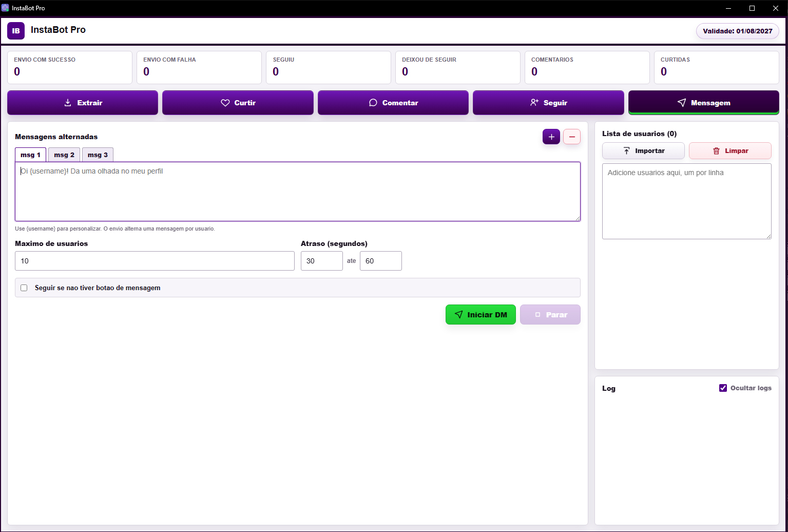Enable Seguir se nao tiver botao de mensagem
The height and width of the screenshot is (532, 788).
[24, 288]
